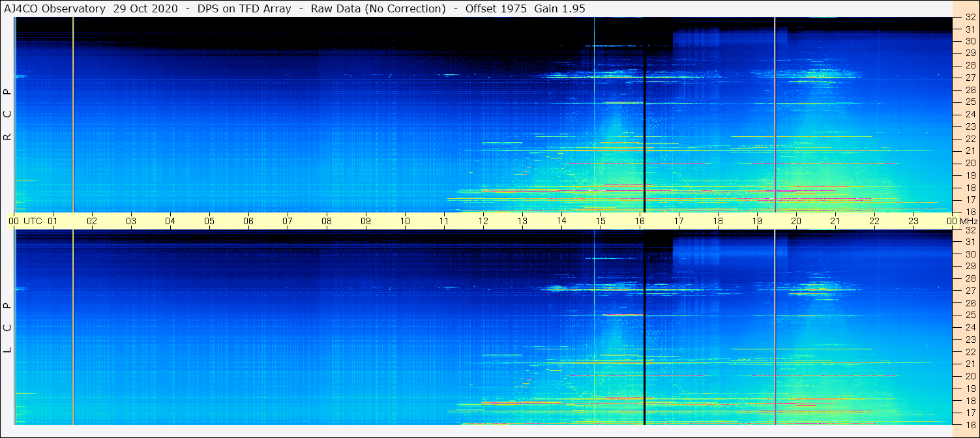Click hour label '23' on time axis
The image size is (980, 438).
tap(913, 221)
